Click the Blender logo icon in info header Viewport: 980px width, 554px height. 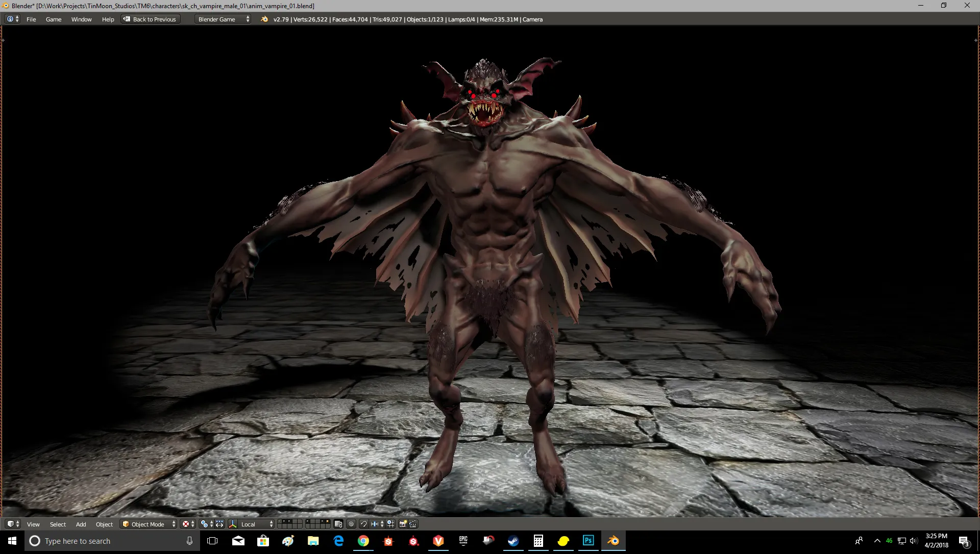[264, 19]
